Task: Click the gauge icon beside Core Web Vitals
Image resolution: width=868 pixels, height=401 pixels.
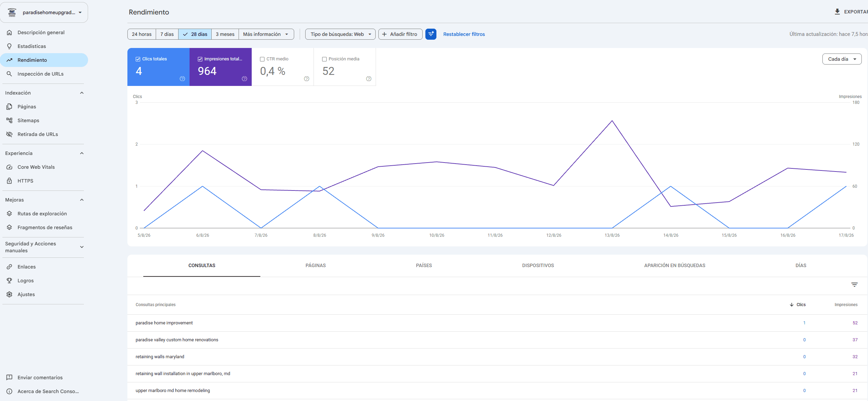Action: click(x=9, y=167)
